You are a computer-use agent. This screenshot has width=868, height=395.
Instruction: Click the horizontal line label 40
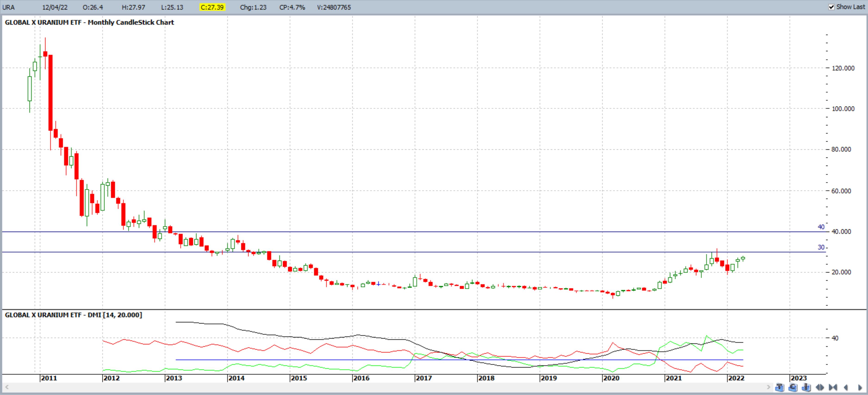tap(821, 227)
